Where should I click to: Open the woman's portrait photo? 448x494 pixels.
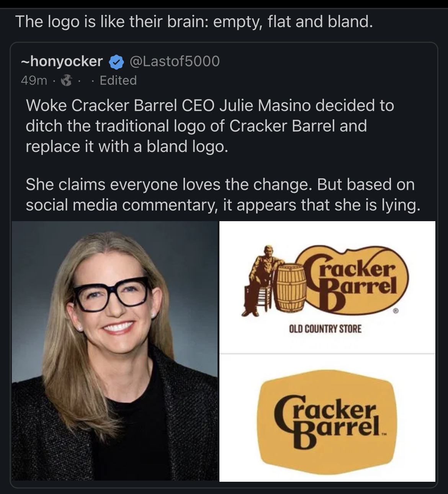coord(115,351)
